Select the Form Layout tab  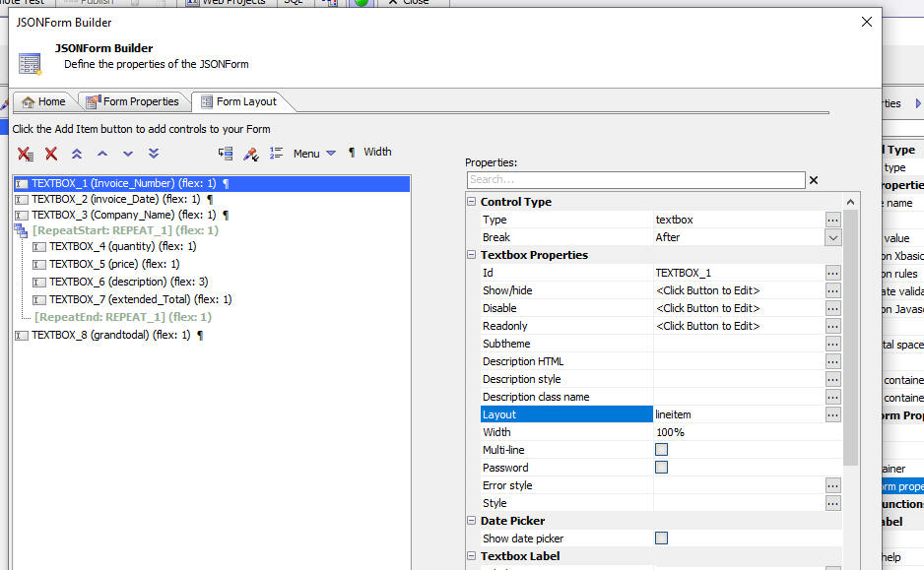point(239,101)
